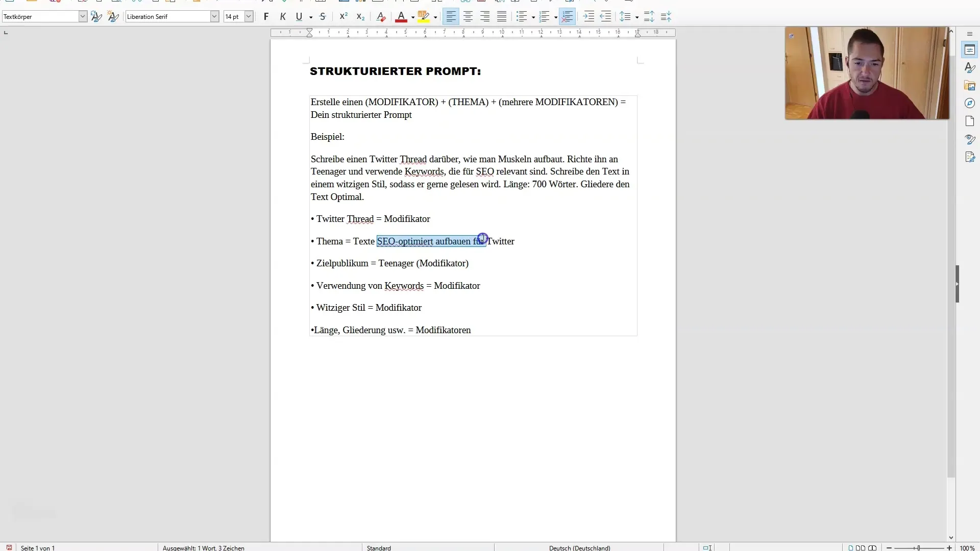980x551 pixels.
Task: Click page count indicator 'Seite 1 von 1'
Action: (x=37, y=547)
